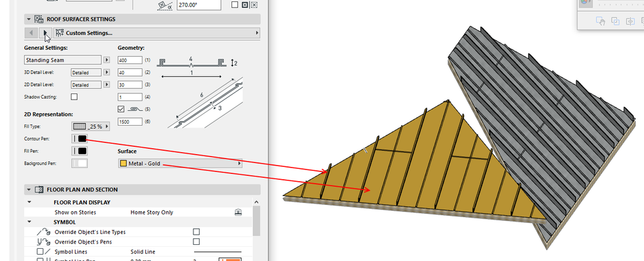Go to the previous settings page

(x=31, y=33)
